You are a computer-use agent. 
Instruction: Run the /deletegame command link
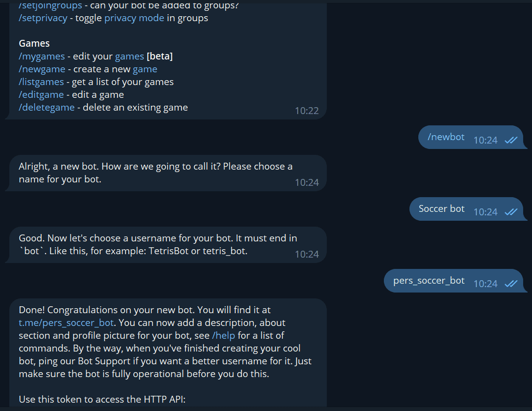pyautogui.click(x=47, y=108)
